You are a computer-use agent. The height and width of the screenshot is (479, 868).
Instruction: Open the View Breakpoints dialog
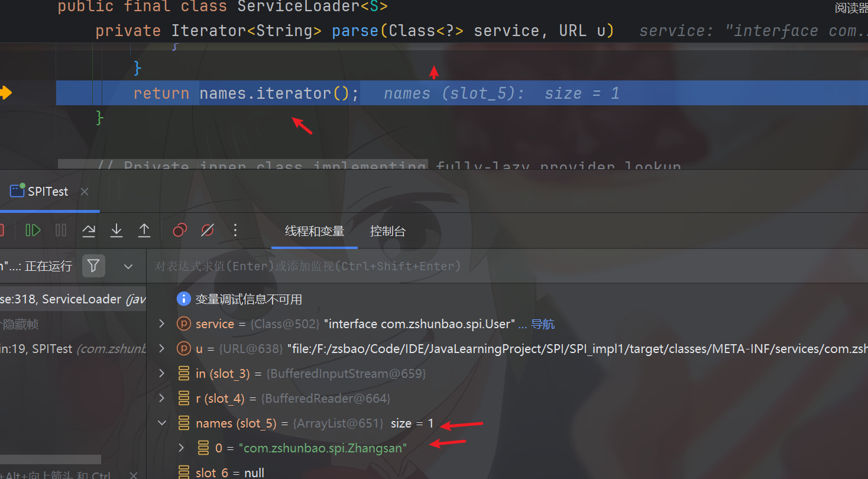click(180, 231)
